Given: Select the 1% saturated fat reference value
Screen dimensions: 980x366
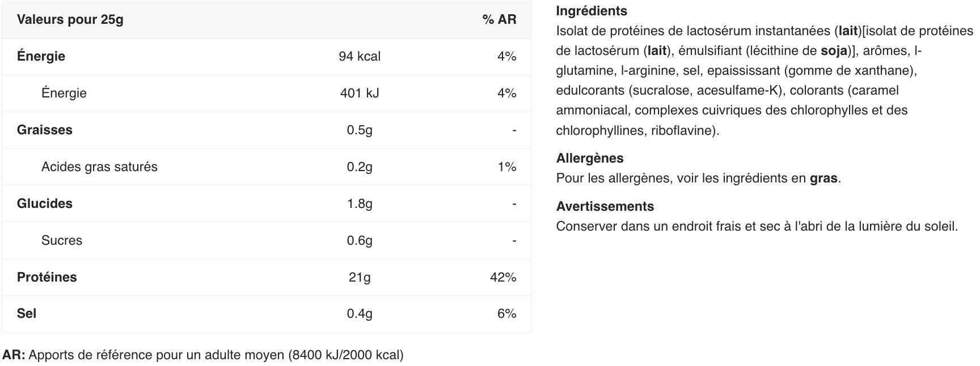Looking at the screenshot, I should tap(506, 167).
